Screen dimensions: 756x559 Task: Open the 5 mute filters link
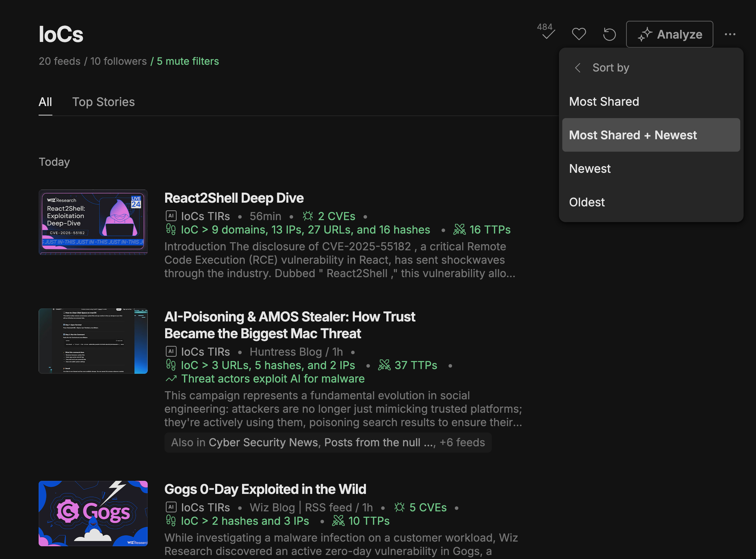point(188,61)
